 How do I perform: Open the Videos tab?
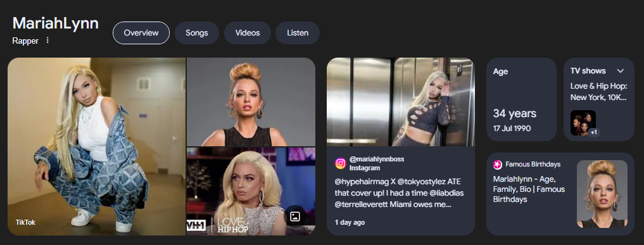(248, 33)
